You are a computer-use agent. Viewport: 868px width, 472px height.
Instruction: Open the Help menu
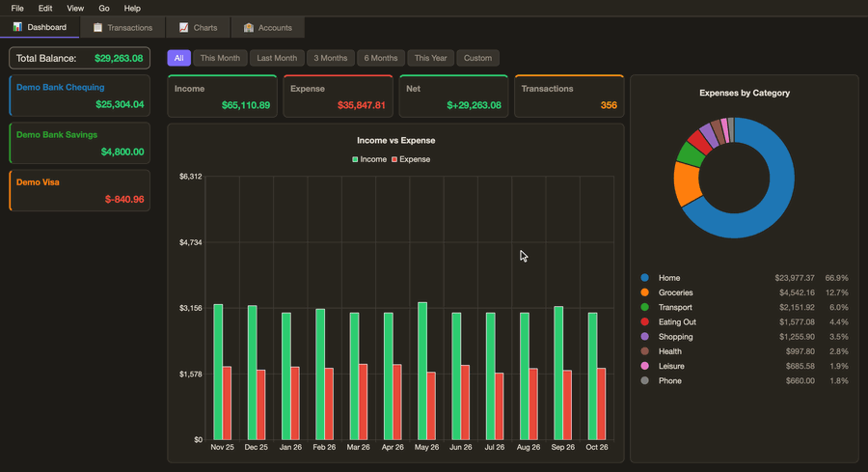132,9
